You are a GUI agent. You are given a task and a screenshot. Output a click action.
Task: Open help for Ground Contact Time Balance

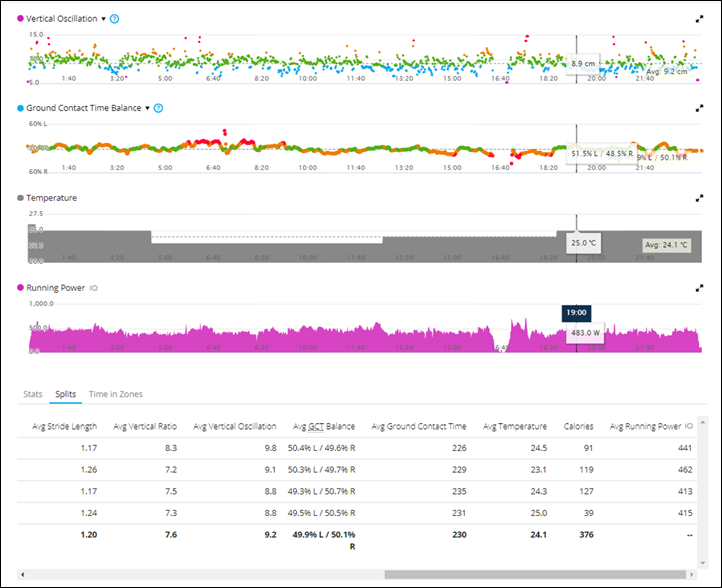click(158, 108)
